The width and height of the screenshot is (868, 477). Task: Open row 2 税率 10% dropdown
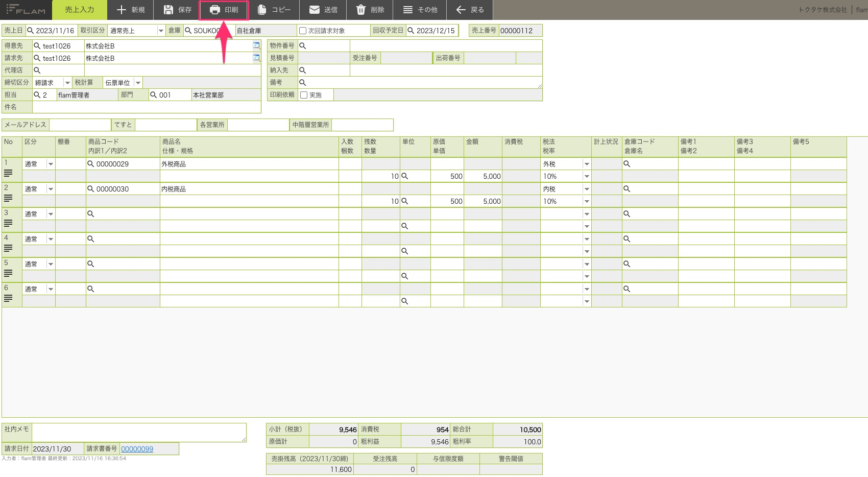pyautogui.click(x=587, y=201)
